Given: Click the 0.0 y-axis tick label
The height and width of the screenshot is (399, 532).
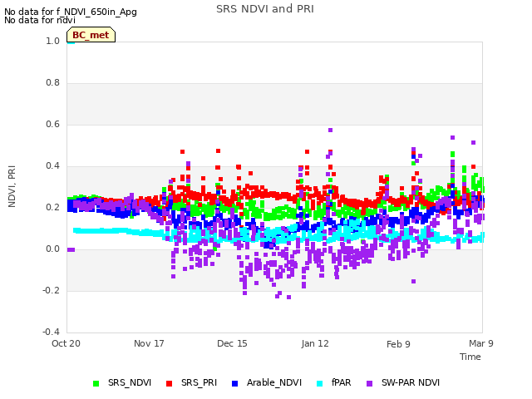Looking at the screenshot, I should tap(52, 249).
